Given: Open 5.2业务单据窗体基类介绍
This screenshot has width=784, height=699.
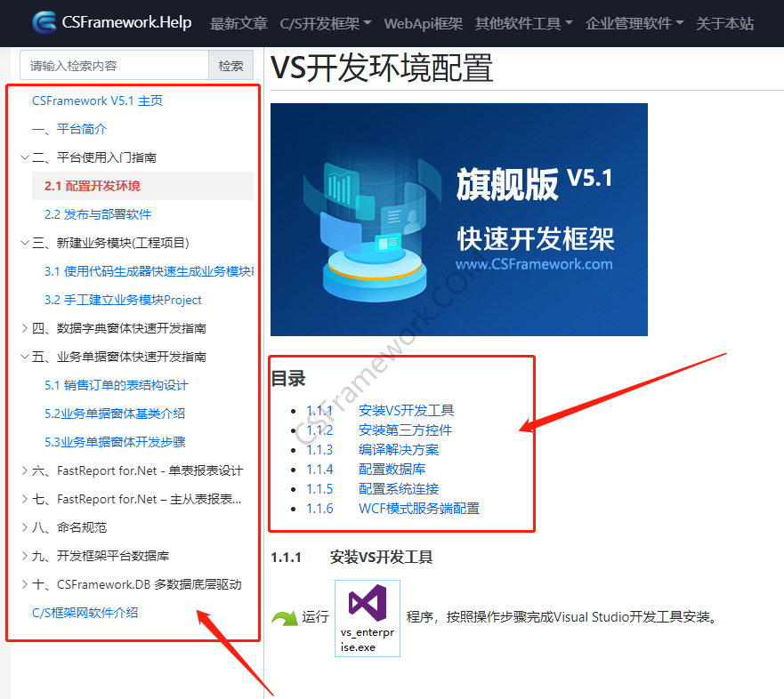Looking at the screenshot, I should [115, 414].
